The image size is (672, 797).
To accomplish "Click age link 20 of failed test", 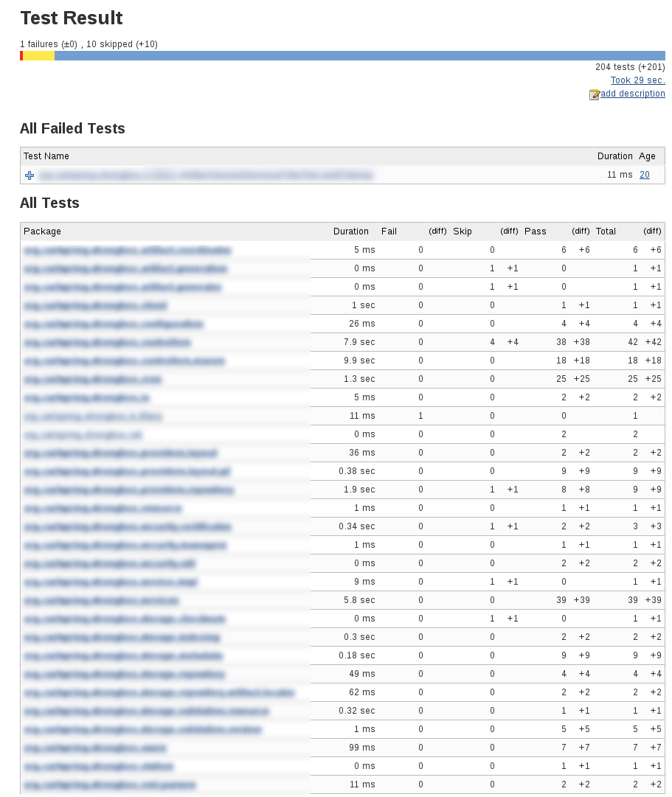I will [645, 175].
